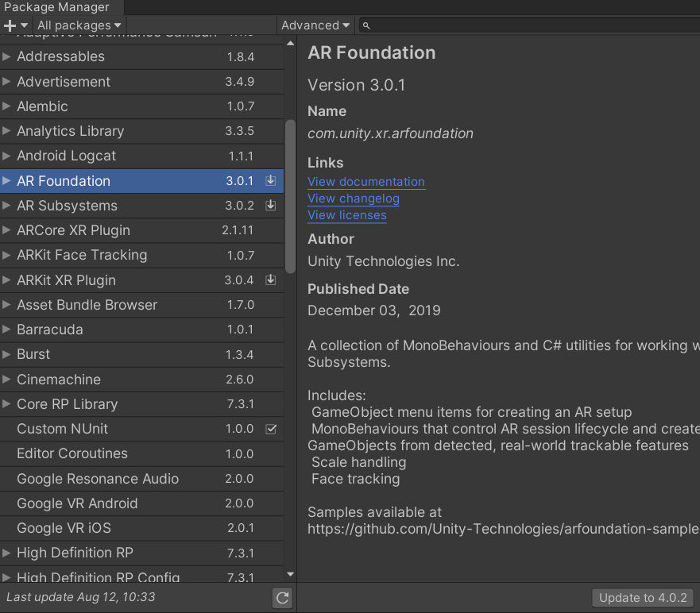Expand AR Subsystems versions arrow
This screenshot has width=700, height=613.
[6, 205]
